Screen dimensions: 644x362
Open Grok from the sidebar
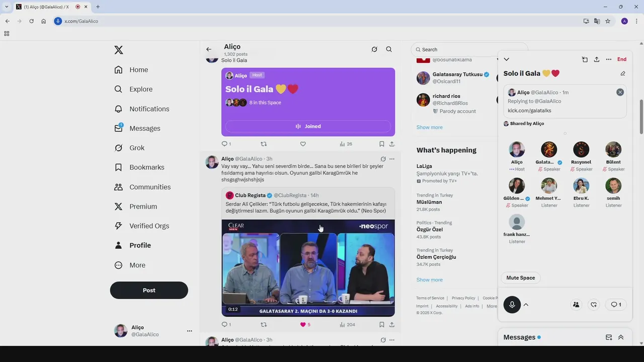129,148
